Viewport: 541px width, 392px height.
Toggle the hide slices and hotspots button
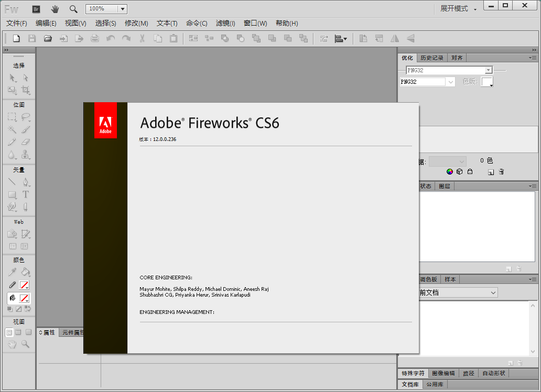(x=12, y=246)
